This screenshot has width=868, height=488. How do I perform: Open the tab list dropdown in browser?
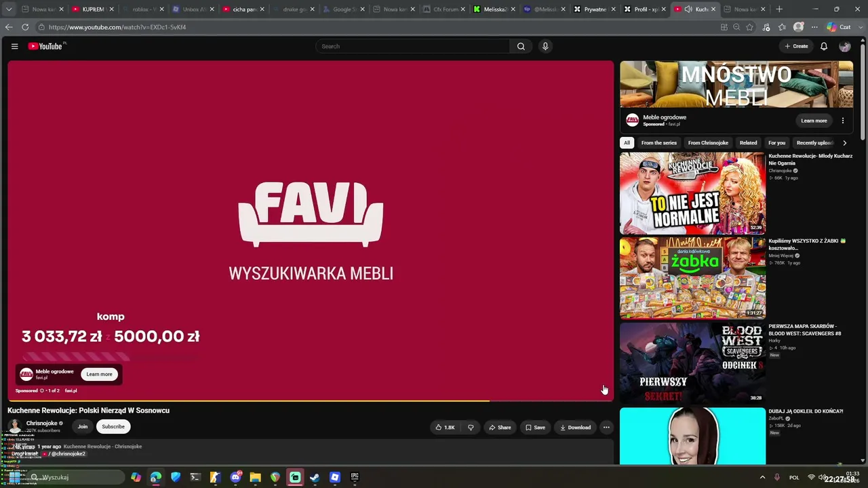[x=9, y=9]
